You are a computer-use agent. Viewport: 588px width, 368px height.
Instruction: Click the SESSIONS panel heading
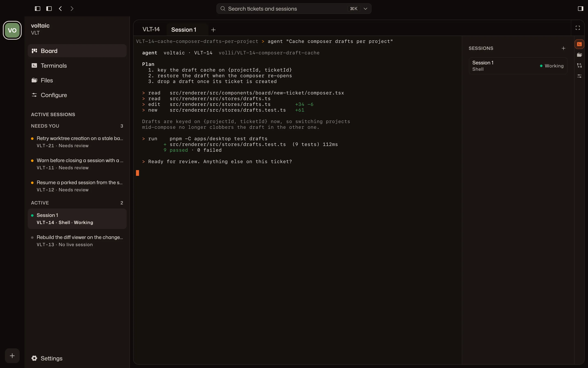(x=481, y=48)
